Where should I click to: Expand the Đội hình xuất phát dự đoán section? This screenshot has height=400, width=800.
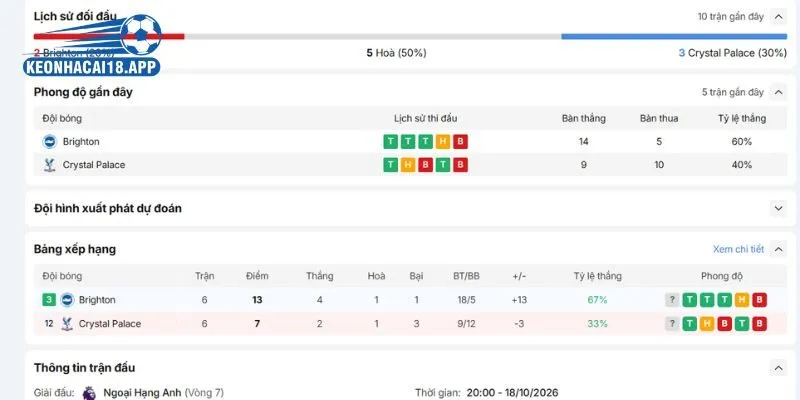pyautogui.click(x=778, y=208)
